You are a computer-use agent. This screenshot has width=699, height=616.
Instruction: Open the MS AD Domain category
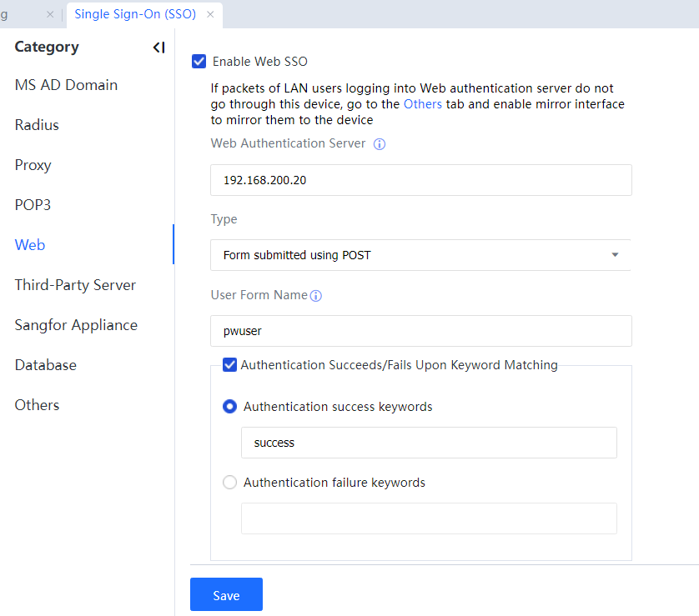66,85
